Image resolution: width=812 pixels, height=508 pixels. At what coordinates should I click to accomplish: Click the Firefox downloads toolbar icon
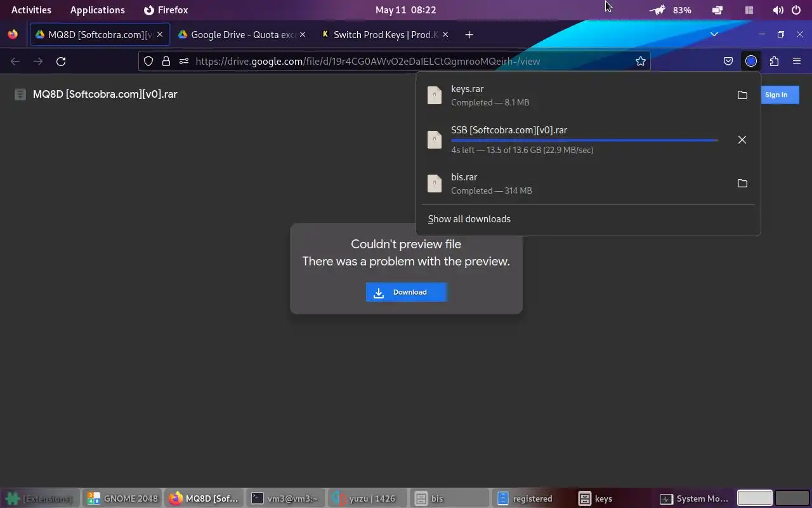tap(751, 61)
